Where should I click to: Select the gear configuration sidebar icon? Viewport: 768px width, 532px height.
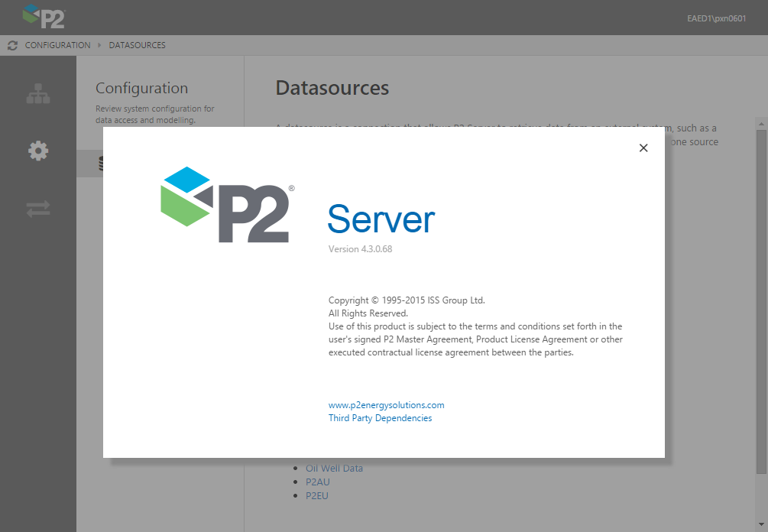[38, 151]
